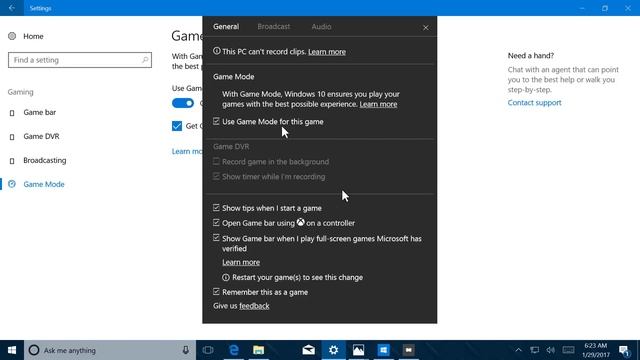Open Learn more link under Game Mode description
The width and height of the screenshot is (640, 360).
(378, 104)
